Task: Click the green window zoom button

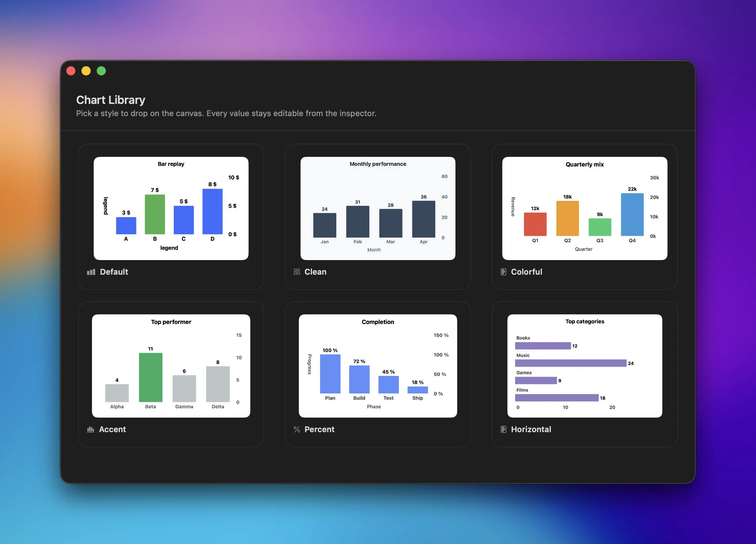Action: (x=101, y=71)
